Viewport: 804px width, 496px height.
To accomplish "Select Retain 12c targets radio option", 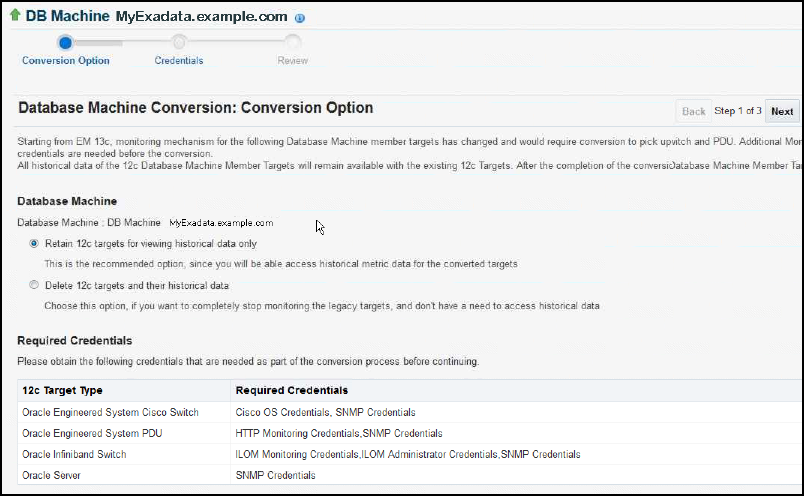I will [x=35, y=243].
